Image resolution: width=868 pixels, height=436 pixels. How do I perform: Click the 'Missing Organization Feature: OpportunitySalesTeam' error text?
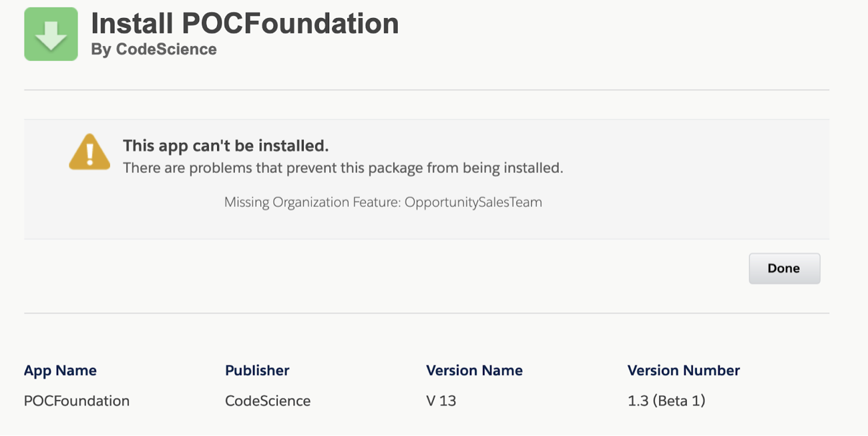(383, 202)
